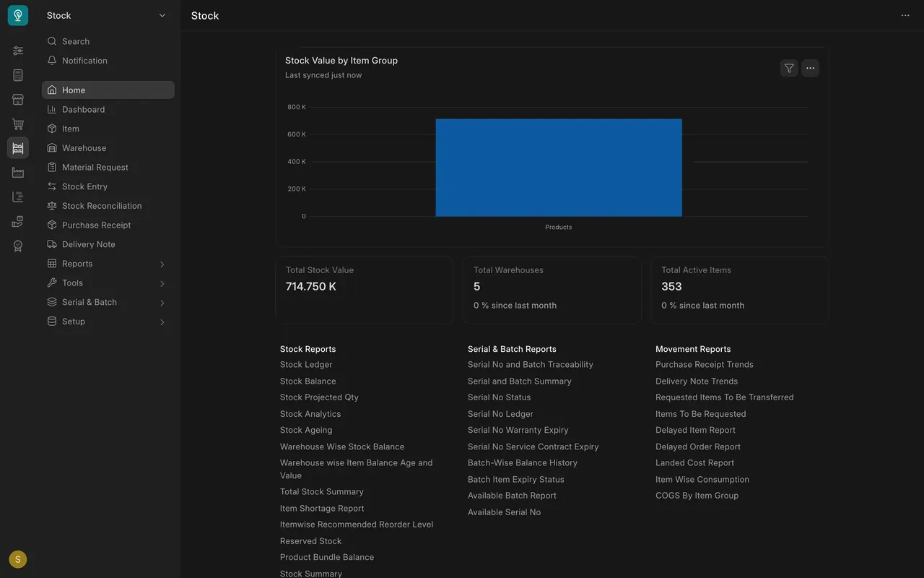This screenshot has height=578, width=924.
Task: Open Batch Item Expiry Status report
Action: (x=516, y=480)
